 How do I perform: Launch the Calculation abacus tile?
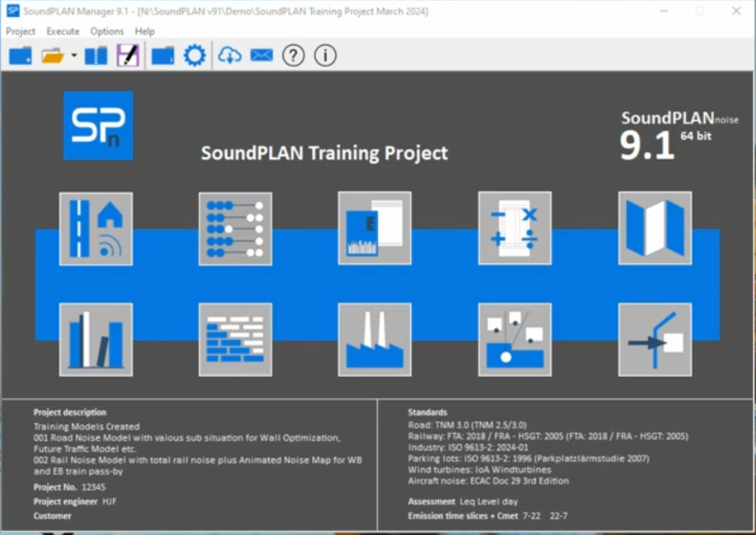click(235, 229)
